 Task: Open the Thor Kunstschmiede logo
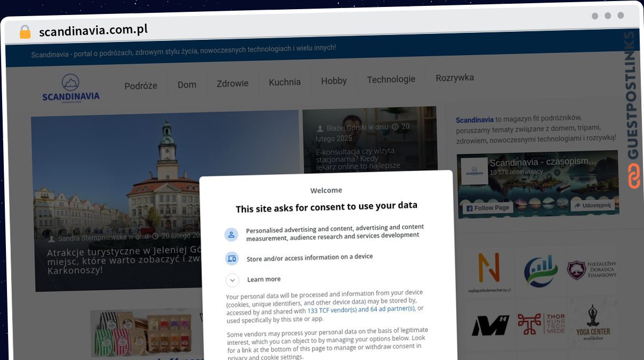click(540, 323)
